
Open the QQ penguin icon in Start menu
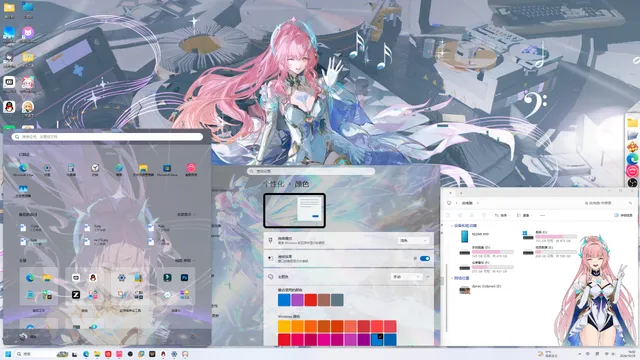click(x=93, y=278)
